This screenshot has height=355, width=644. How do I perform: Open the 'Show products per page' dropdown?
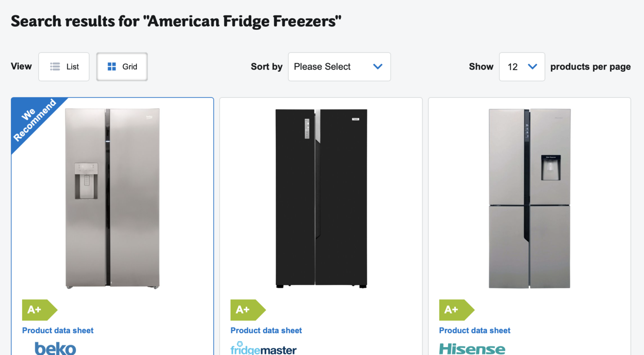522,66
